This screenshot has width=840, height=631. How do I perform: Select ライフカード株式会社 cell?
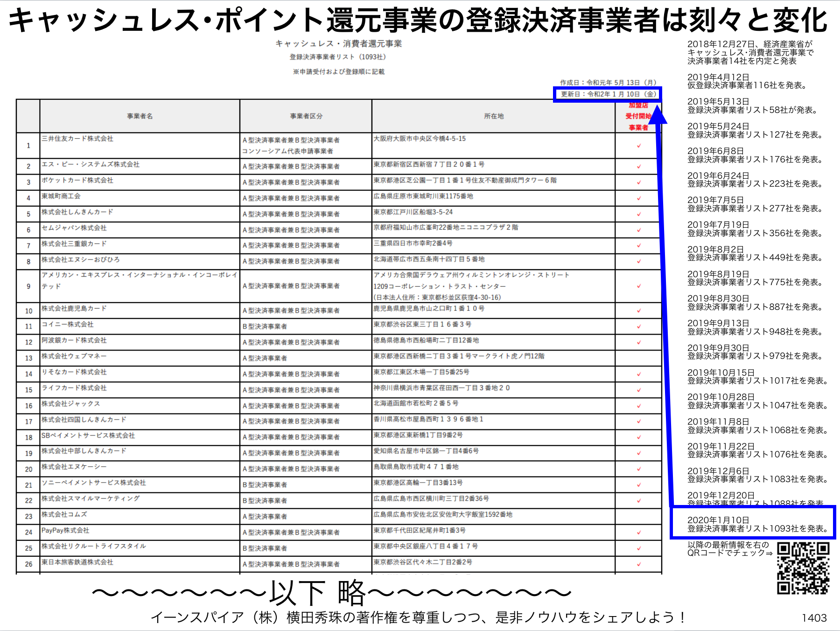pyautogui.click(x=74, y=388)
